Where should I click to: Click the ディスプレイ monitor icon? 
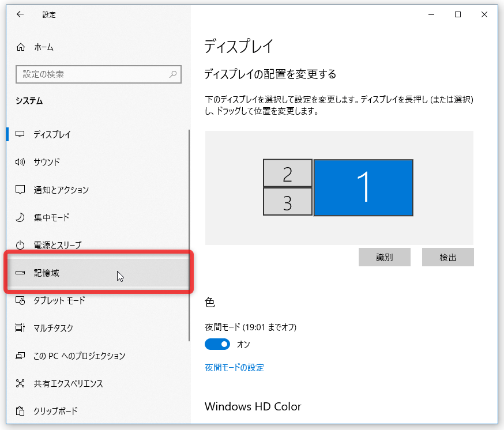pos(20,134)
